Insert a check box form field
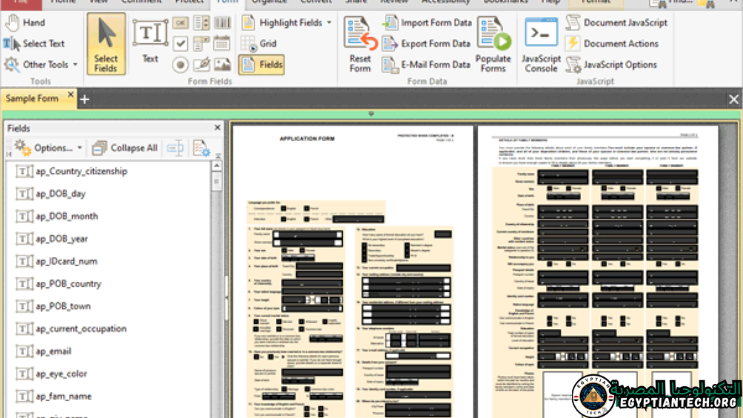 point(180,44)
